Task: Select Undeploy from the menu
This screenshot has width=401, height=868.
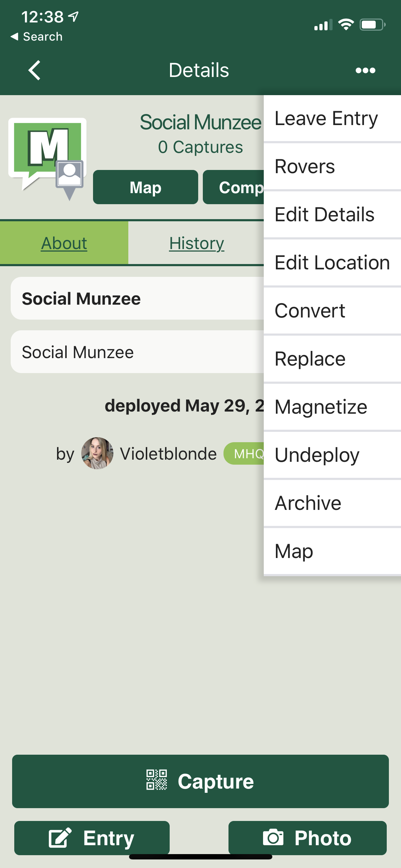Action: coord(332,455)
